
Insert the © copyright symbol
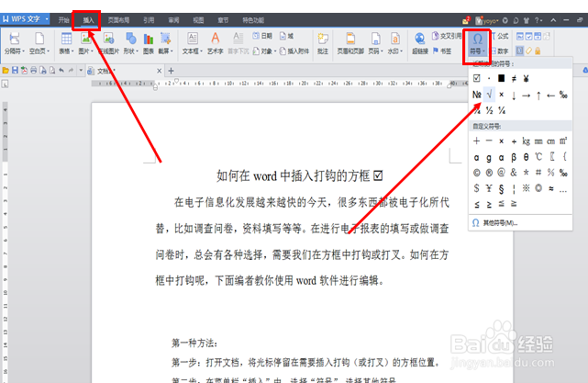477,173
